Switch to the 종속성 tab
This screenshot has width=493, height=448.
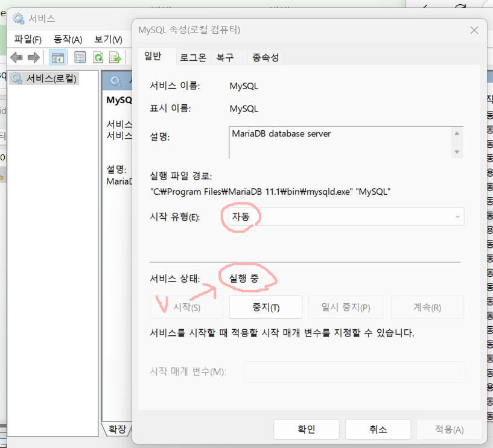click(266, 57)
